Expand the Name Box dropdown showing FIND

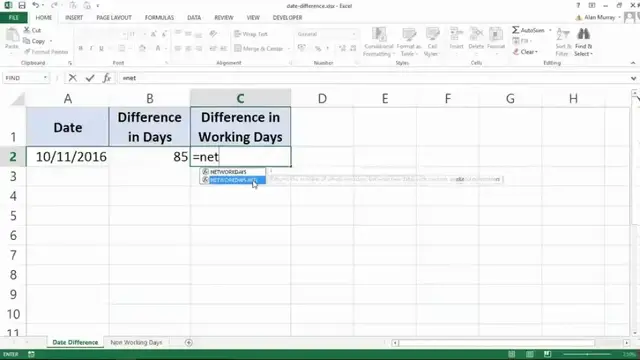(45, 78)
